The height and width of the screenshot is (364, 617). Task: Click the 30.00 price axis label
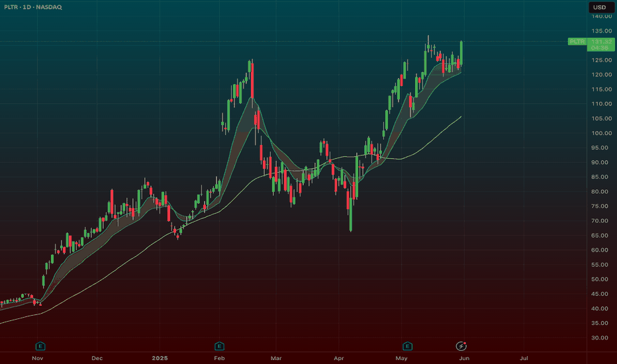[600, 338]
